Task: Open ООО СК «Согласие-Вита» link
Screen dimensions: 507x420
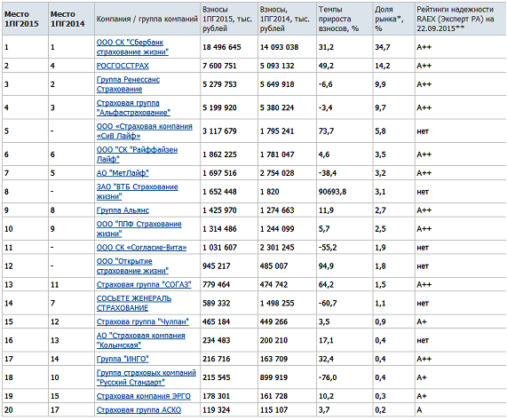Action: pos(142,248)
